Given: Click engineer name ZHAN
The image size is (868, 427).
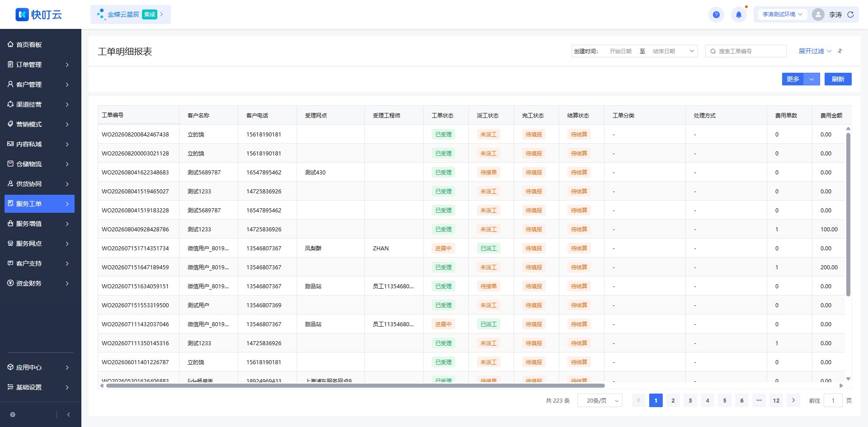Looking at the screenshot, I should (381, 248).
